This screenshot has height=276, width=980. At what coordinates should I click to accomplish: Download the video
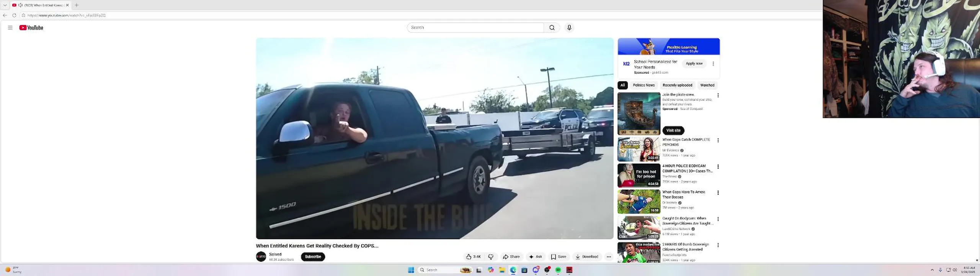[587, 257]
